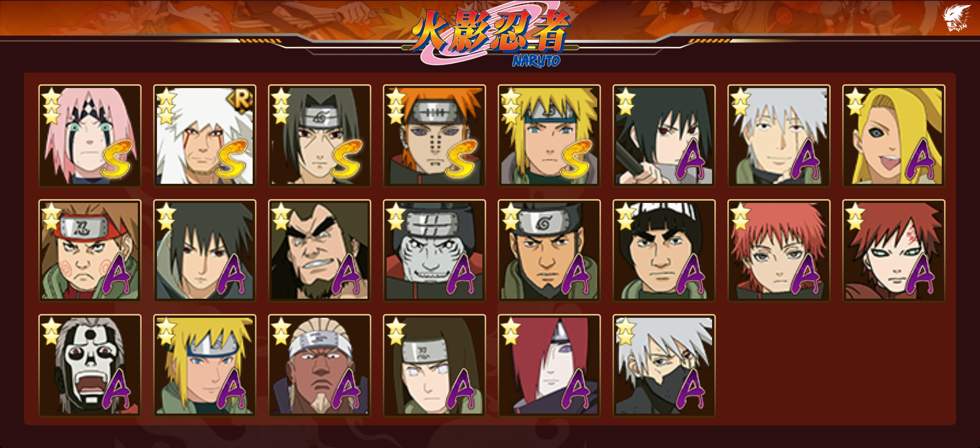980x448 pixels.
Task: Select masked Kakashi A-rank card
Action: 664,365
